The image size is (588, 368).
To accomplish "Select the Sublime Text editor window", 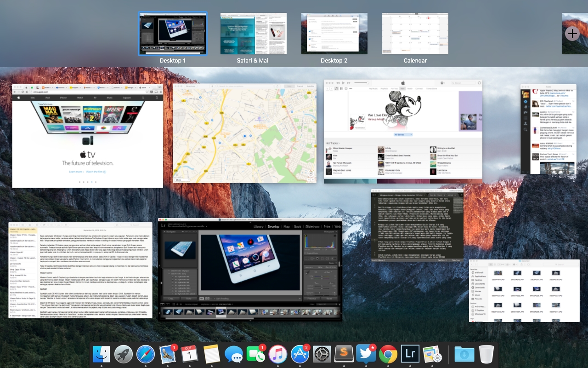I will pos(417,226).
